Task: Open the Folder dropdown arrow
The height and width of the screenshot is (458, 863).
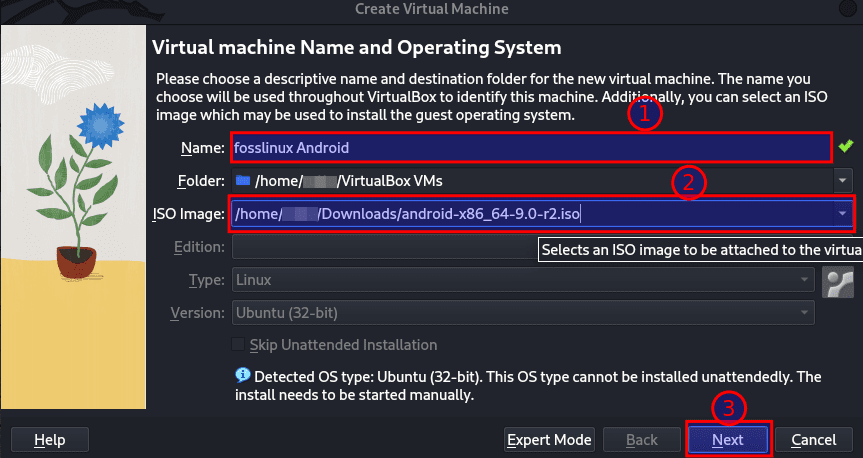Action: tap(843, 181)
